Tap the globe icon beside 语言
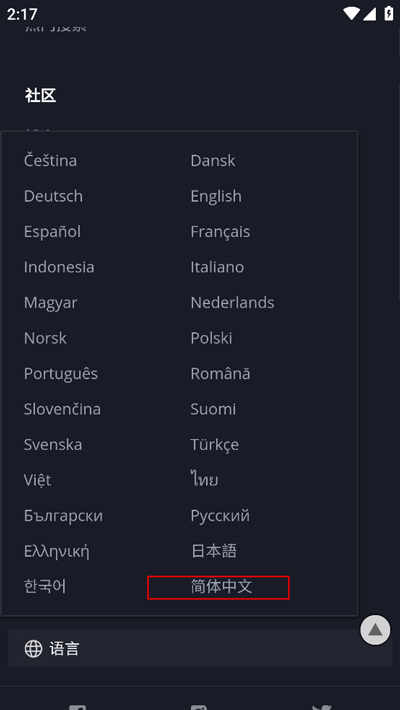The width and height of the screenshot is (400, 710). tap(33, 648)
